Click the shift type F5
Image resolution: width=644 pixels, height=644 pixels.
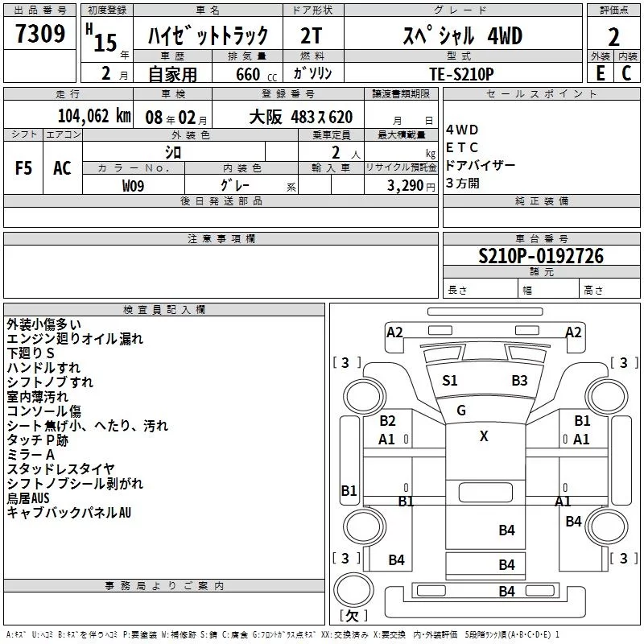click(23, 168)
